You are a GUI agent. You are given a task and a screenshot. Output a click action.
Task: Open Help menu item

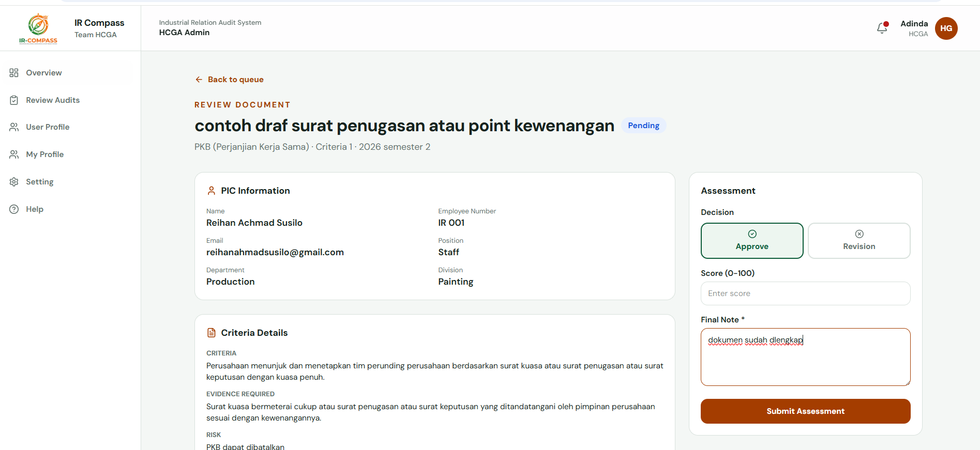point(70,209)
